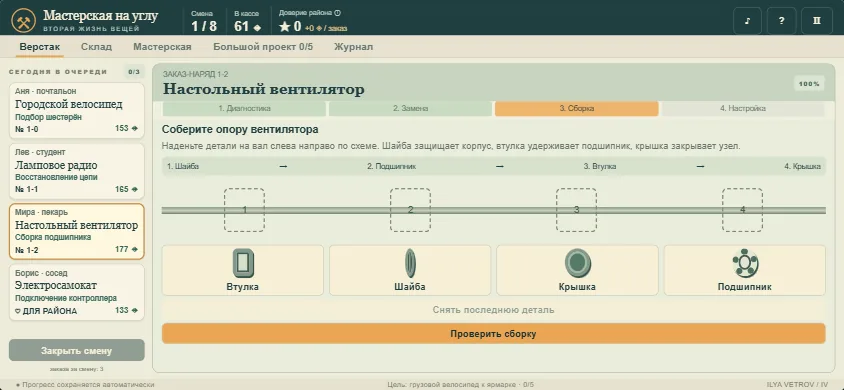This screenshot has height=390, width=844.
Task: Click Восстановление цепи subtitle
Action: point(57,178)
